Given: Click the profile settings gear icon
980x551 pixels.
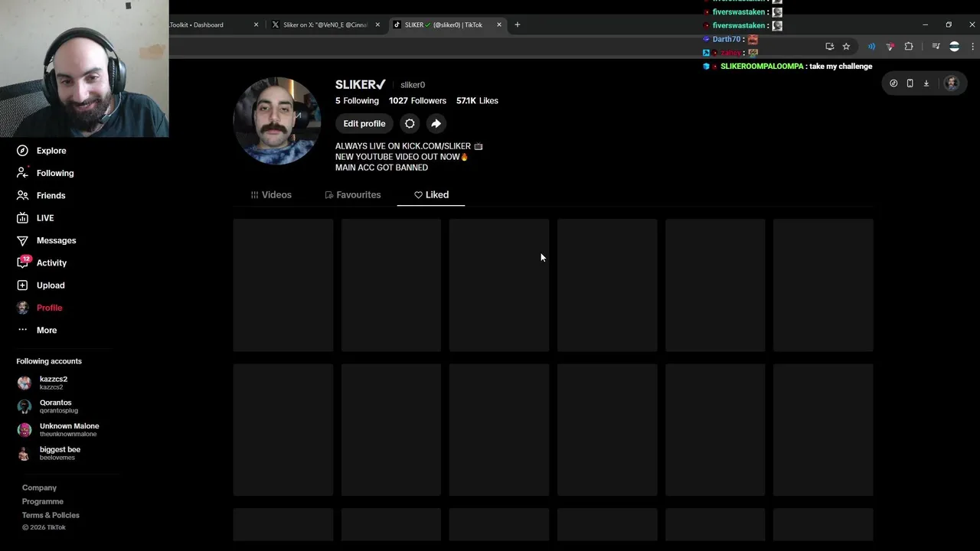Looking at the screenshot, I should (410, 123).
